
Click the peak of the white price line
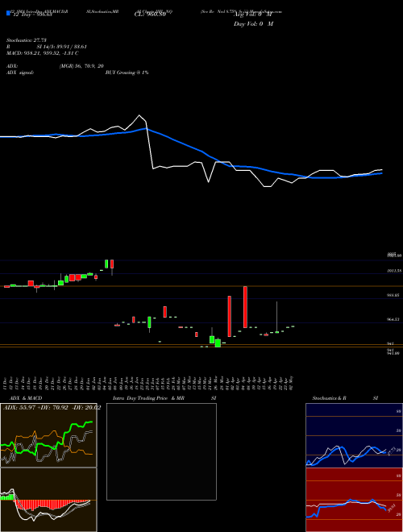click(x=139, y=115)
